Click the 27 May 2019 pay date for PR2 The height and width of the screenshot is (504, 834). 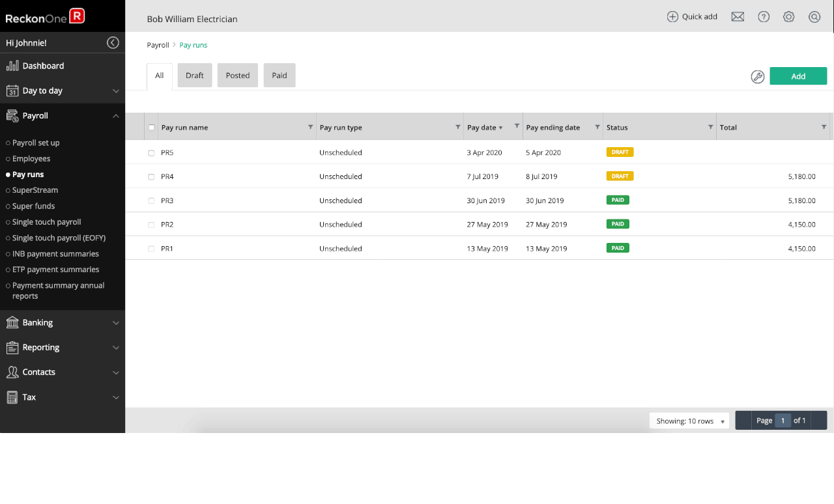pyautogui.click(x=487, y=225)
